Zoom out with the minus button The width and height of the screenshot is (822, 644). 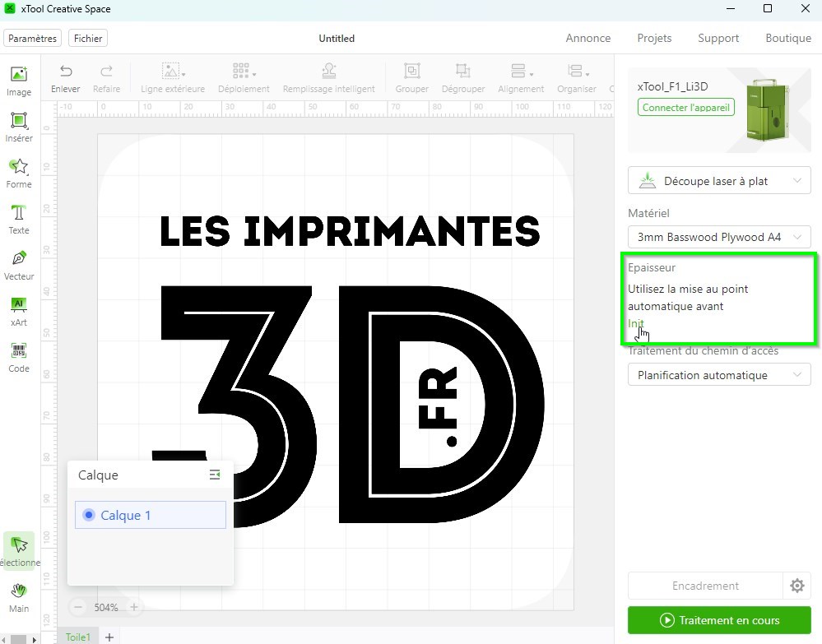[78, 607]
